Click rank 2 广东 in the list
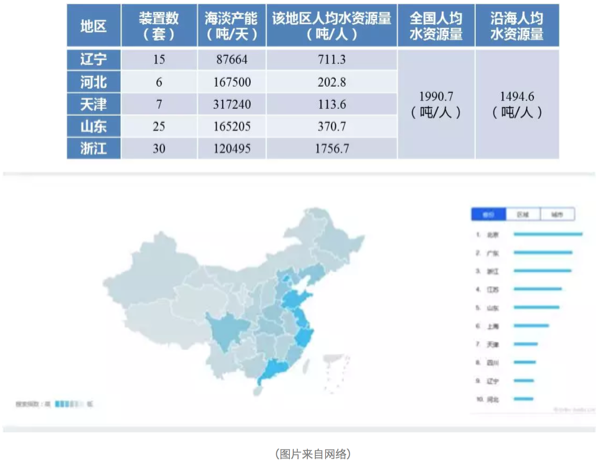This screenshot has height=466, width=600. pos(492,252)
